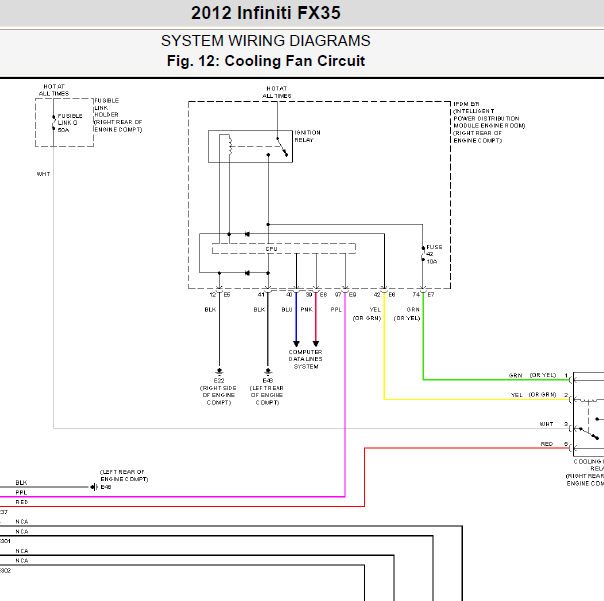Click the 'E22 (RIGHT SIDE OF ENGINE COMPT)' label
The image size is (604, 601).
(218, 391)
